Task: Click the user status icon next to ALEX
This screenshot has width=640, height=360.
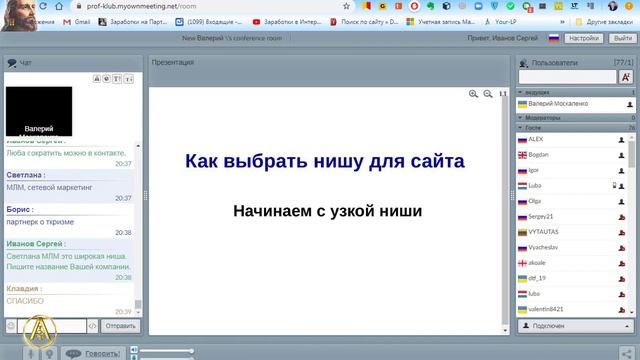Action: pyautogui.click(x=621, y=140)
